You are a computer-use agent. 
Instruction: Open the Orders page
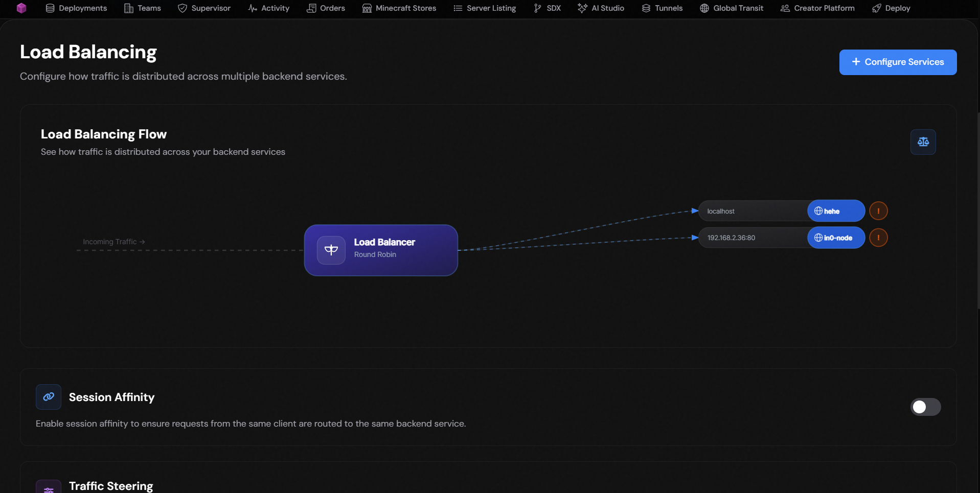coord(326,8)
